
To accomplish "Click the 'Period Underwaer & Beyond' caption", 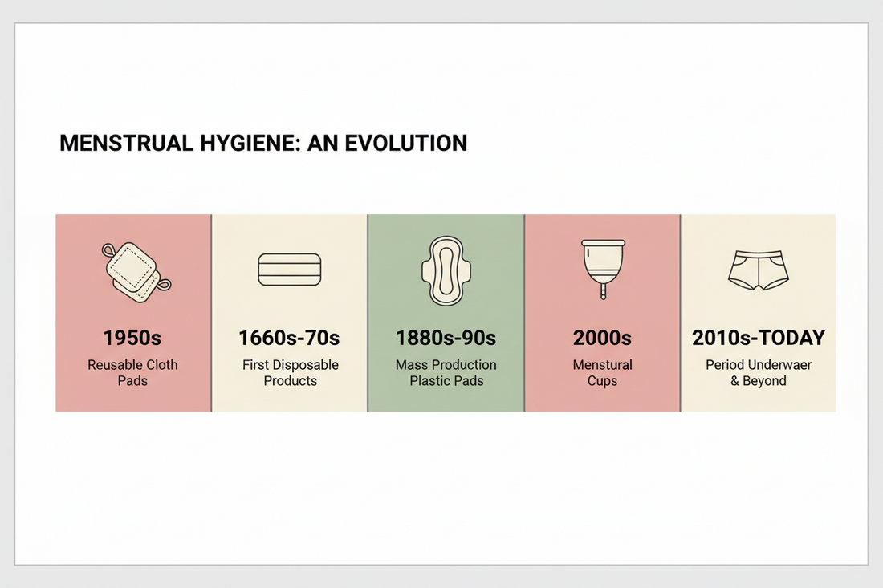I will (x=758, y=372).
